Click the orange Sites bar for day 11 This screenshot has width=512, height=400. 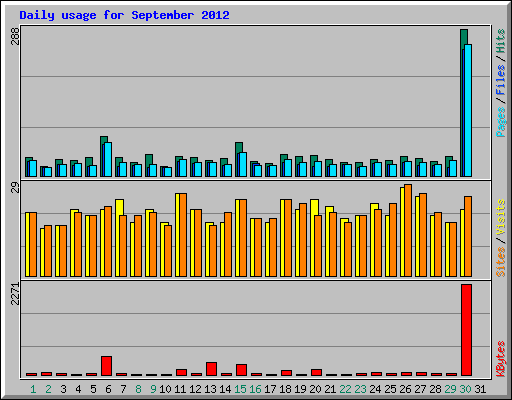point(183,235)
